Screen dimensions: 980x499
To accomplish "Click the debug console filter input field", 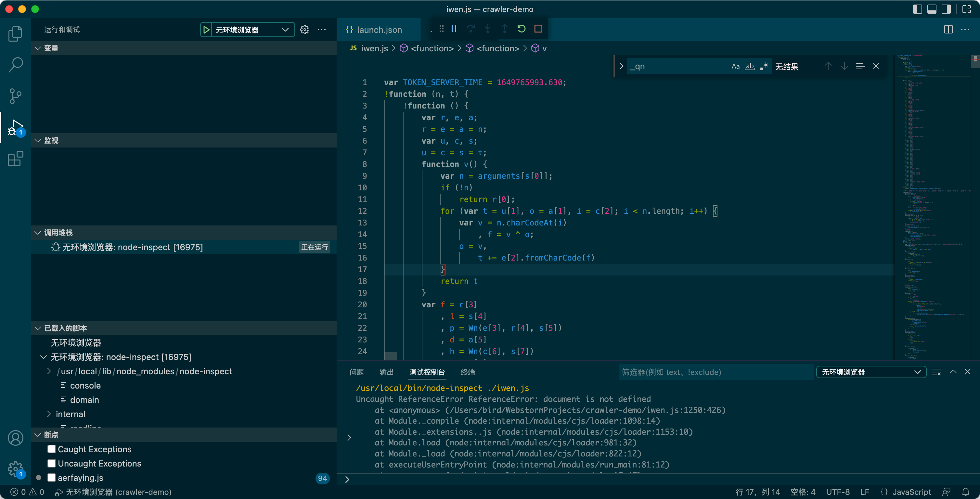I will click(715, 372).
